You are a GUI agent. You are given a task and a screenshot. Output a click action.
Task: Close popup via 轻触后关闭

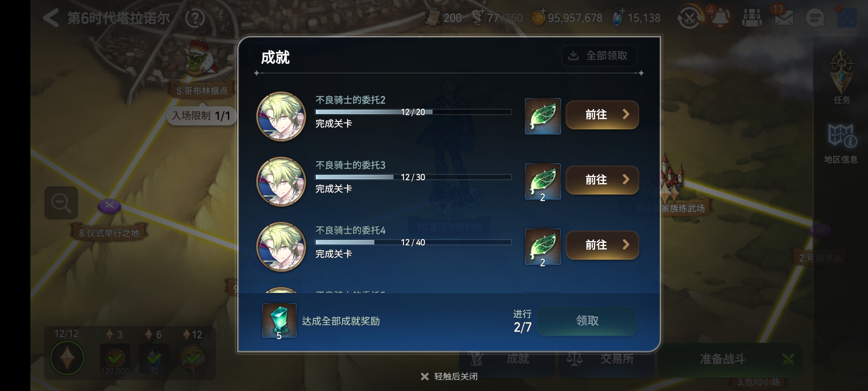click(x=449, y=377)
